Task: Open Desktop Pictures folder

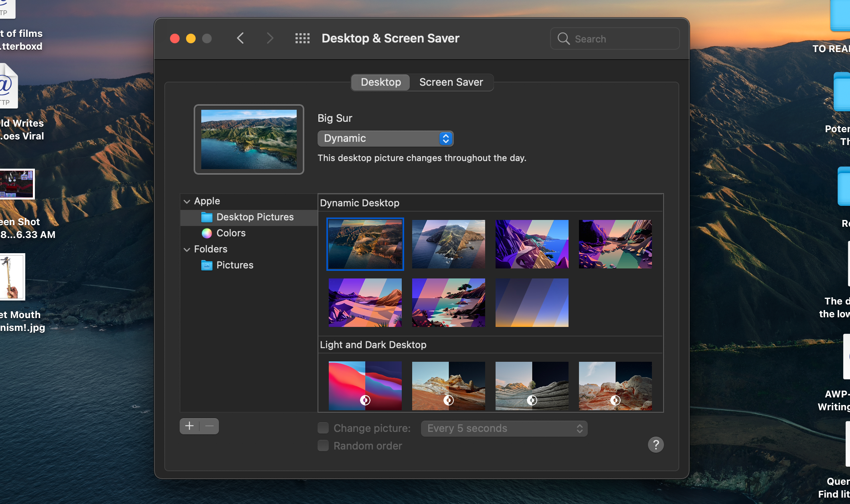Action: [255, 217]
